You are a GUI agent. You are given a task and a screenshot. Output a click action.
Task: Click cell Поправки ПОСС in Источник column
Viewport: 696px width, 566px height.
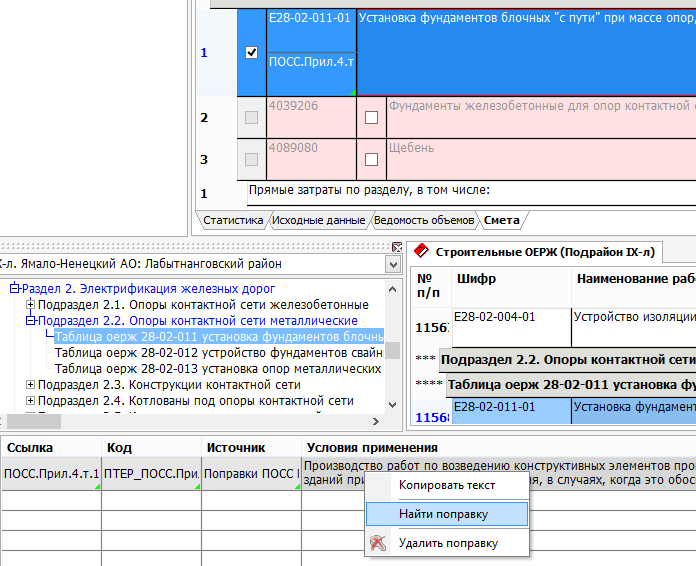[251, 474]
